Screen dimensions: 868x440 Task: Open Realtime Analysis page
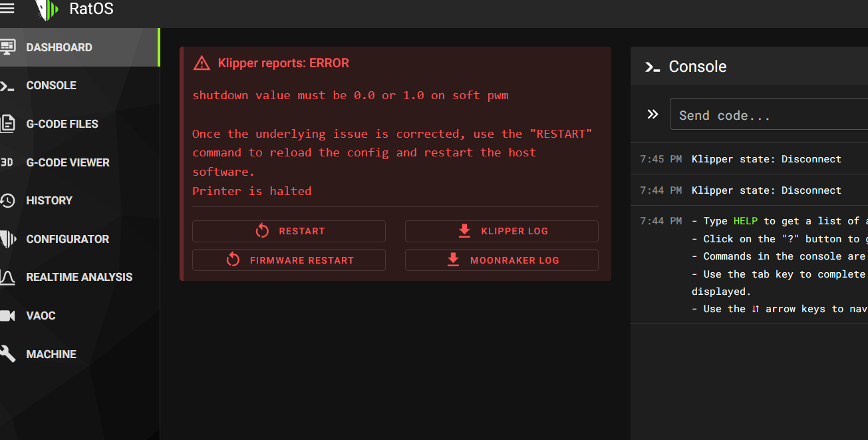tap(80, 277)
